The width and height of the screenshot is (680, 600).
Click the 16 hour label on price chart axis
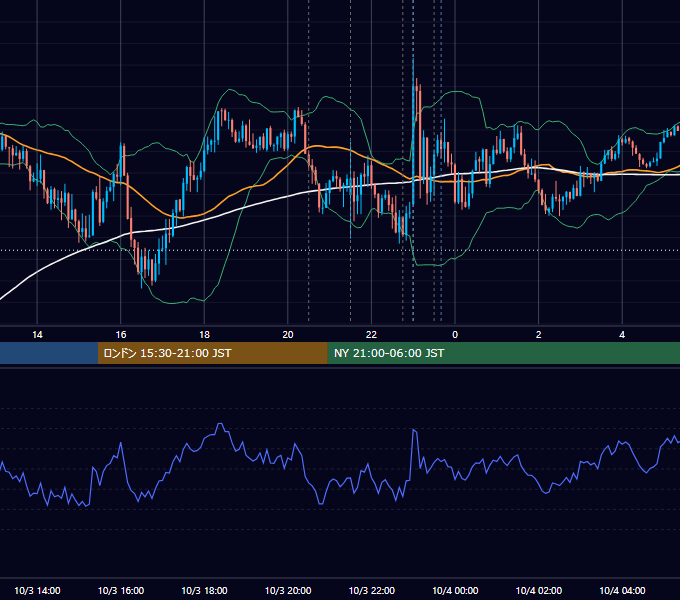coord(121,335)
